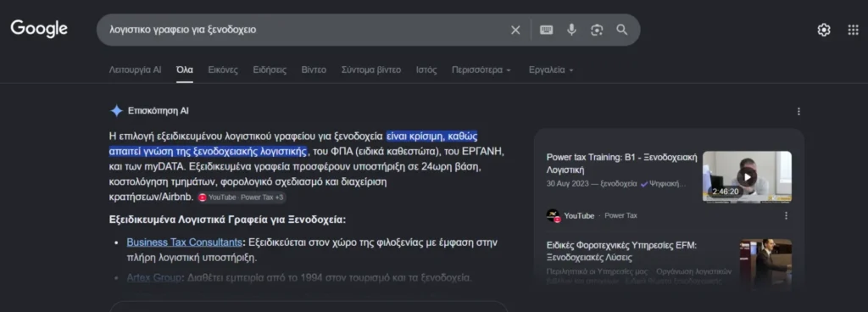Start voice search with the microphone icon
The height and width of the screenshot is (312, 868).
pyautogui.click(x=571, y=30)
